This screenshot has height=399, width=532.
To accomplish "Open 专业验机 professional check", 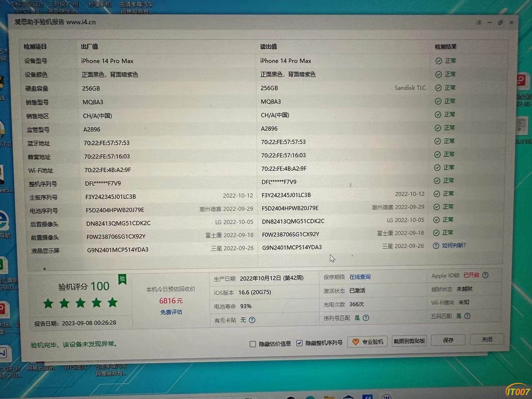I will point(367,341).
